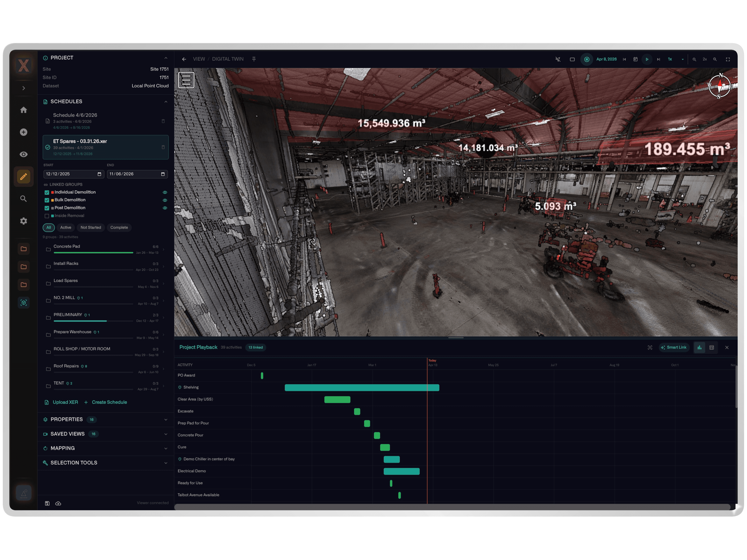
Task: Click the horizontal scrollbar under the Gantt
Action: [452, 507]
